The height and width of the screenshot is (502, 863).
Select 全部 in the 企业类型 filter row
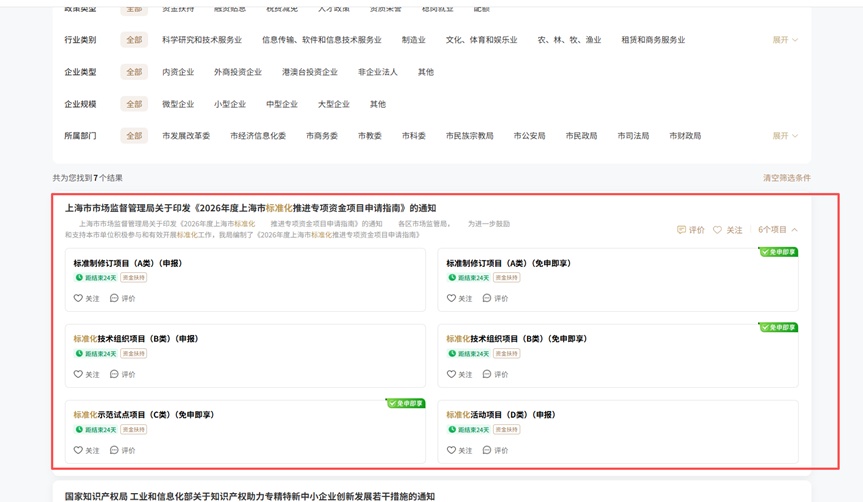134,72
